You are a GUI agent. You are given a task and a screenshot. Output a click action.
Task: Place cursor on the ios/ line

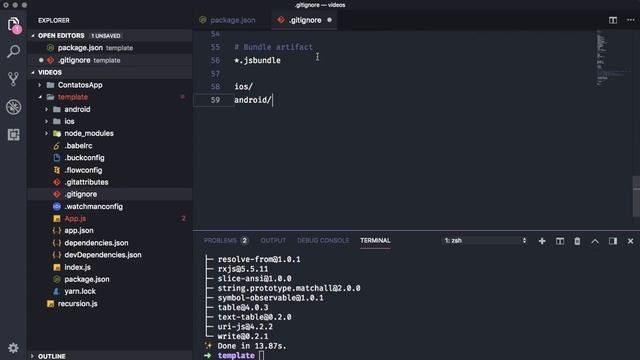coord(243,87)
